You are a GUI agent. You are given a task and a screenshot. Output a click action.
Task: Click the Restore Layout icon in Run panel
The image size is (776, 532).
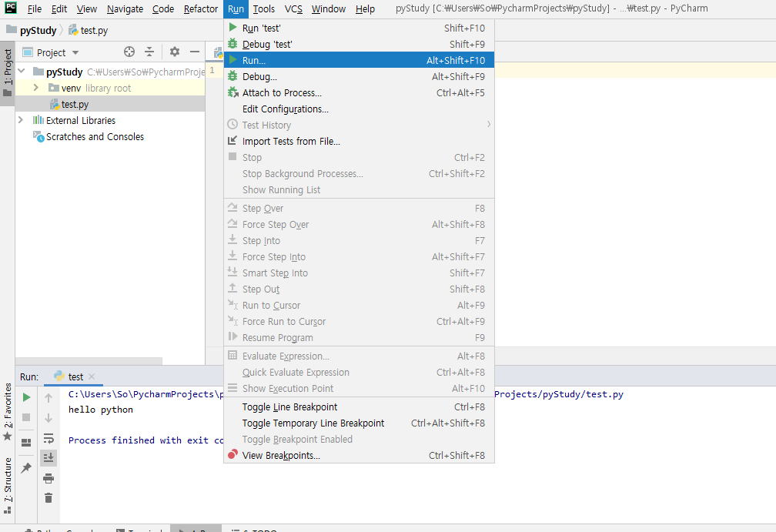(x=27, y=443)
